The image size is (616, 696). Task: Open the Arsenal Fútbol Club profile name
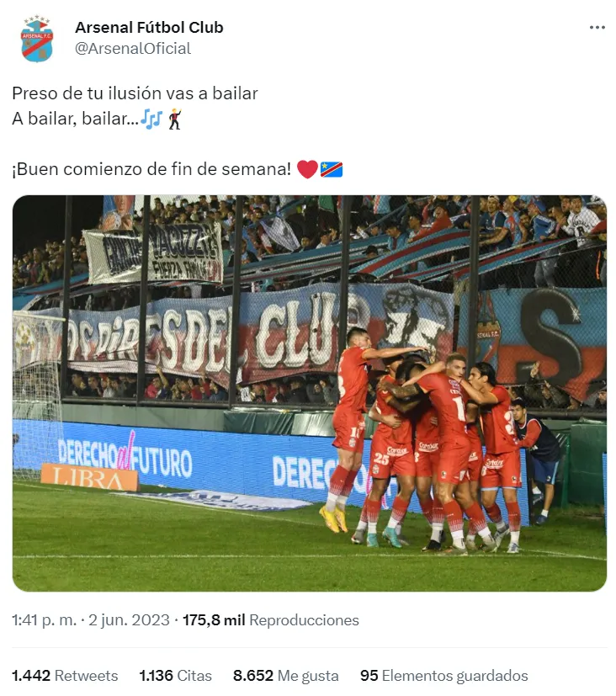tap(149, 28)
